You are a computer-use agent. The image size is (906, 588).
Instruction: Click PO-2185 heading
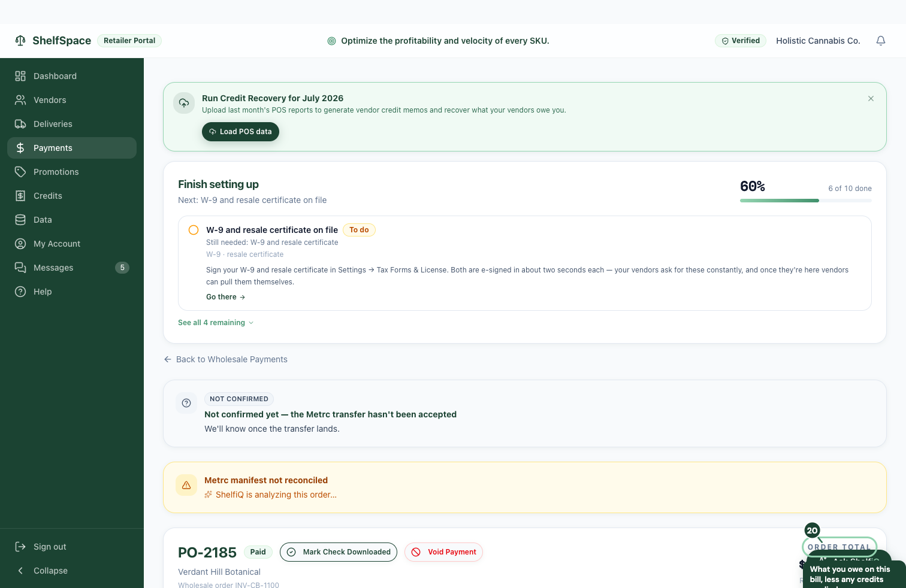(207, 552)
